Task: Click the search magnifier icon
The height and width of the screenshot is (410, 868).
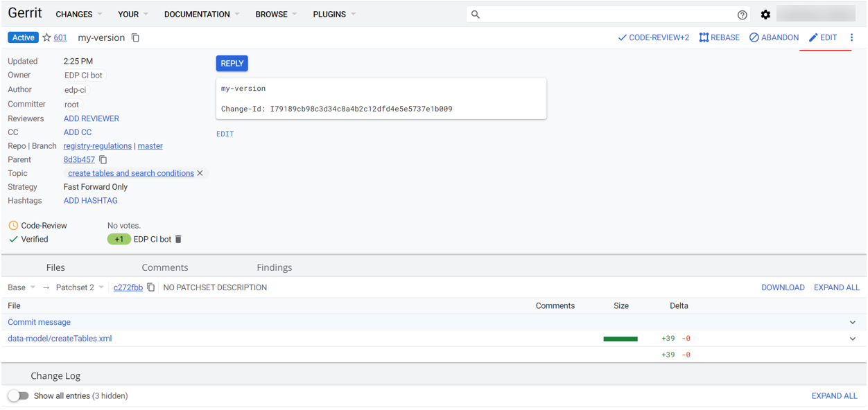Action: click(x=476, y=14)
